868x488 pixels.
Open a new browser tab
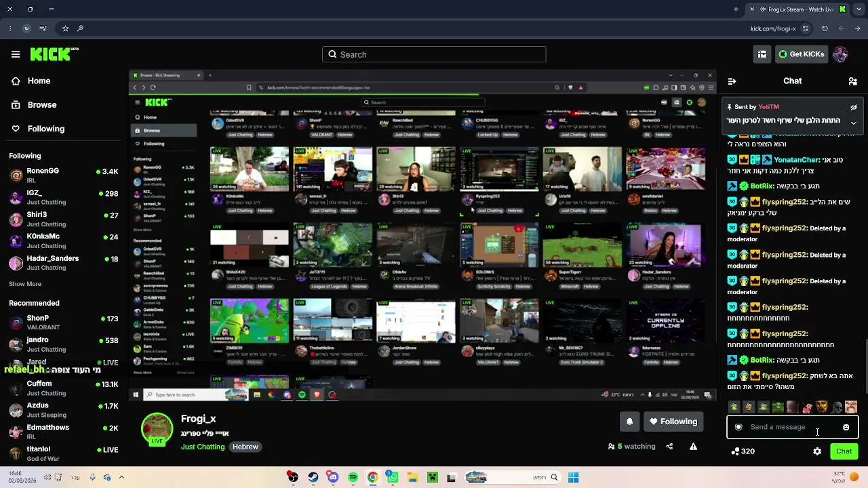pos(736,9)
